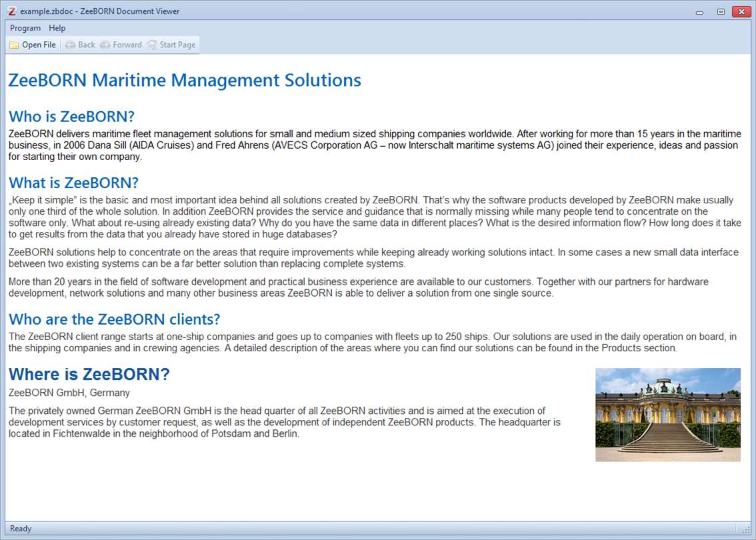Click the palace photo thumbnail
756x540 pixels.
tap(668, 415)
